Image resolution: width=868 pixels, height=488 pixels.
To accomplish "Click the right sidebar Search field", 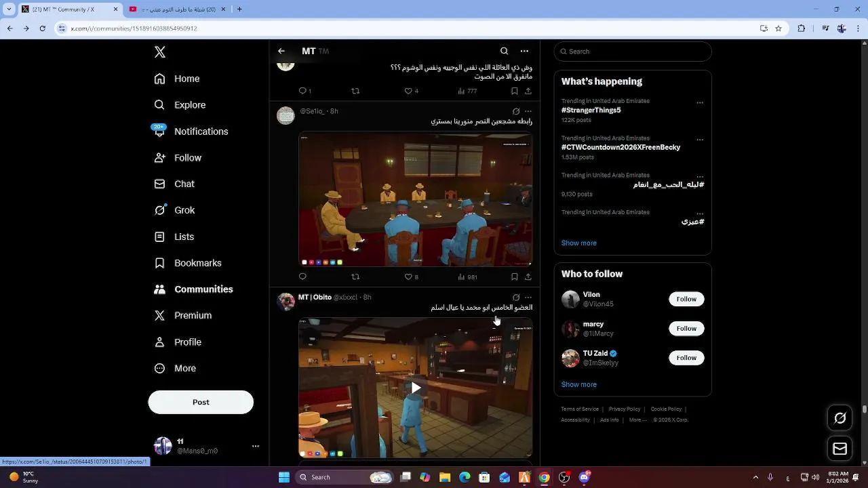I will 633,52.
